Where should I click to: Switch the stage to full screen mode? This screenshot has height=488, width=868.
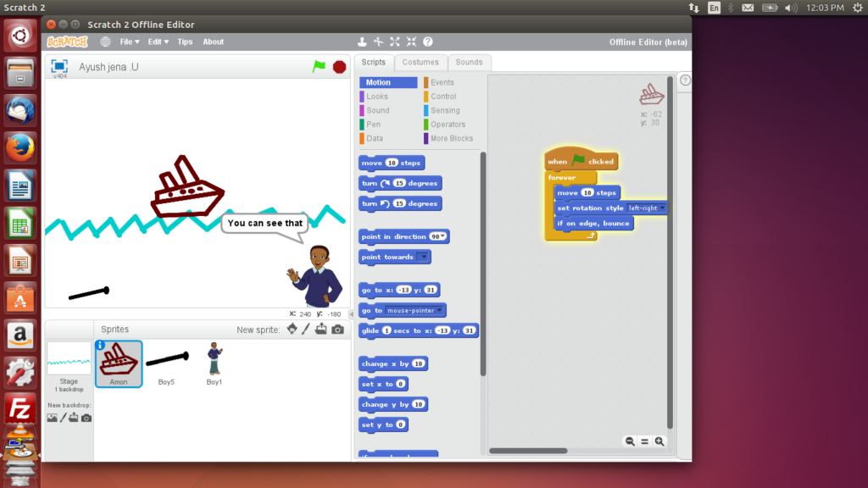(x=59, y=65)
